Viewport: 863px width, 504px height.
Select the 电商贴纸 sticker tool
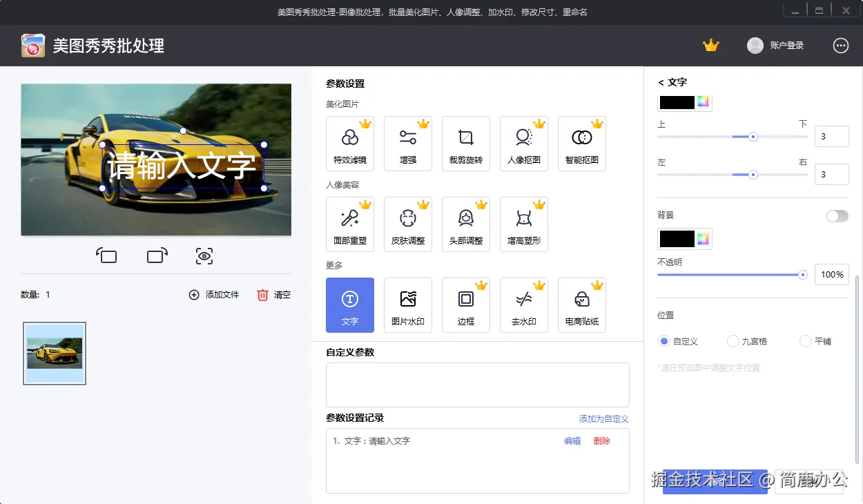point(581,304)
